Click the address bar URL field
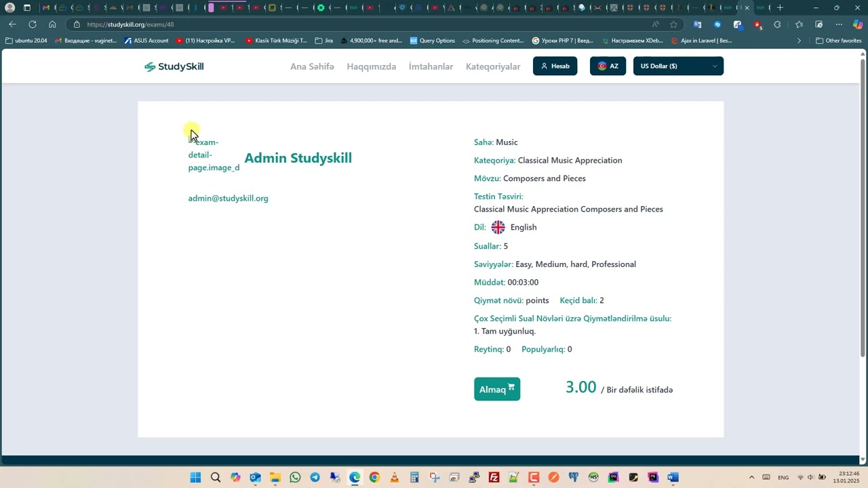 click(x=366, y=24)
